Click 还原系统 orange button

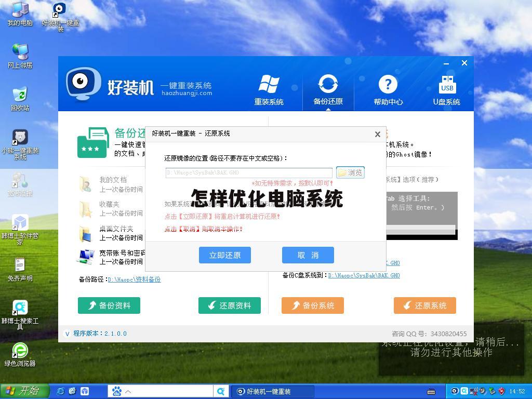click(x=425, y=305)
